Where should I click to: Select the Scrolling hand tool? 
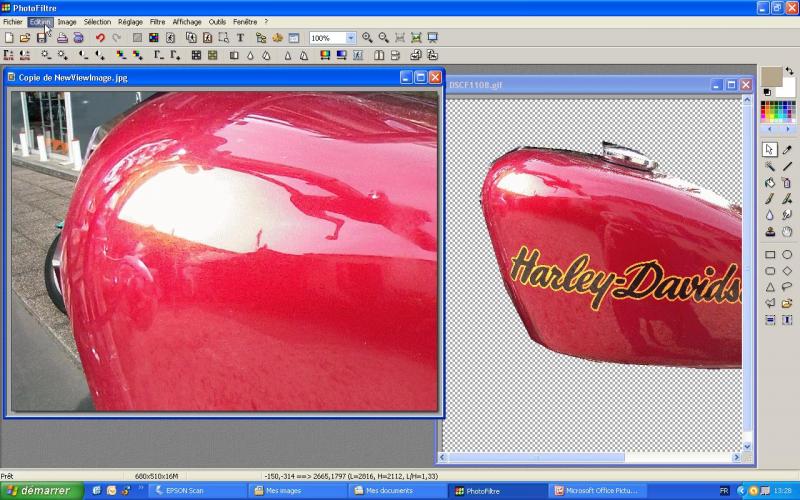point(787,232)
